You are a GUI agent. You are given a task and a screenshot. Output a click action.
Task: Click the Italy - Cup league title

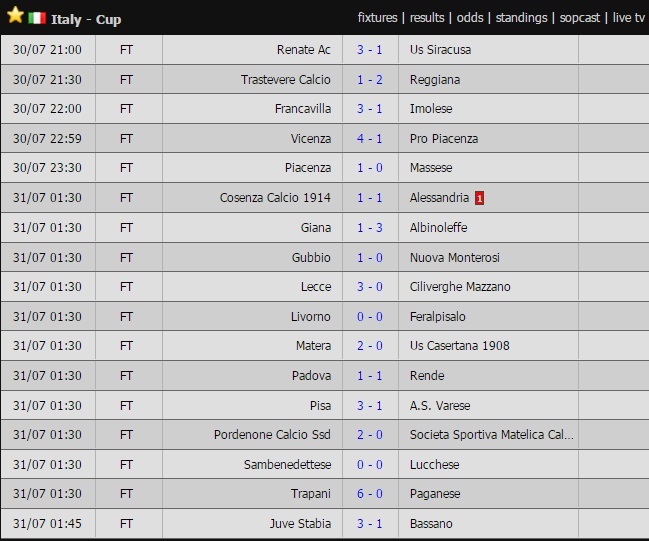[87, 19]
